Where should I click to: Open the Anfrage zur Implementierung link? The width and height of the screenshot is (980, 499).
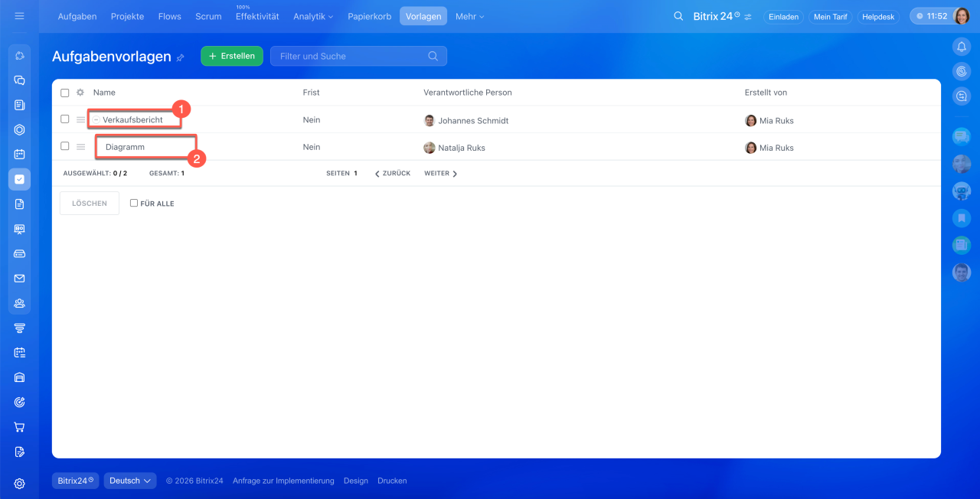283,481
